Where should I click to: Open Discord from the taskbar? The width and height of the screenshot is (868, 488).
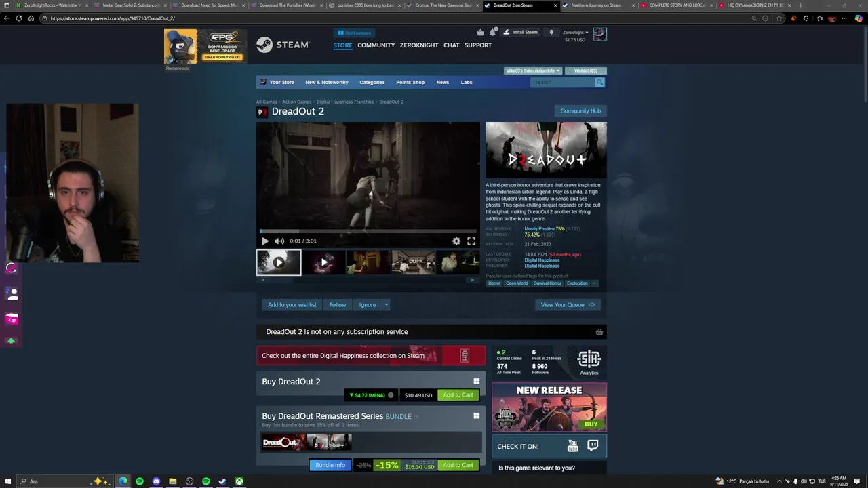pos(156,481)
